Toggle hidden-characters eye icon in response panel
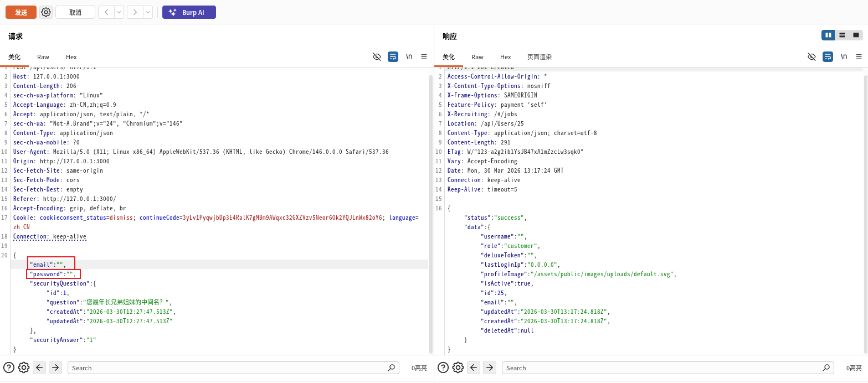Viewport: 868px width, 383px height. (x=812, y=56)
